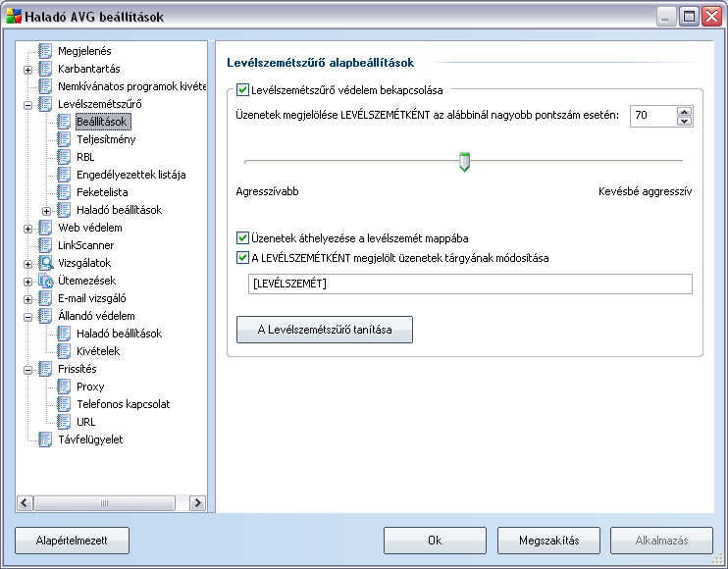The width and height of the screenshot is (728, 569).
Task: Expand the Karbantartás tree node
Action: (x=27, y=70)
